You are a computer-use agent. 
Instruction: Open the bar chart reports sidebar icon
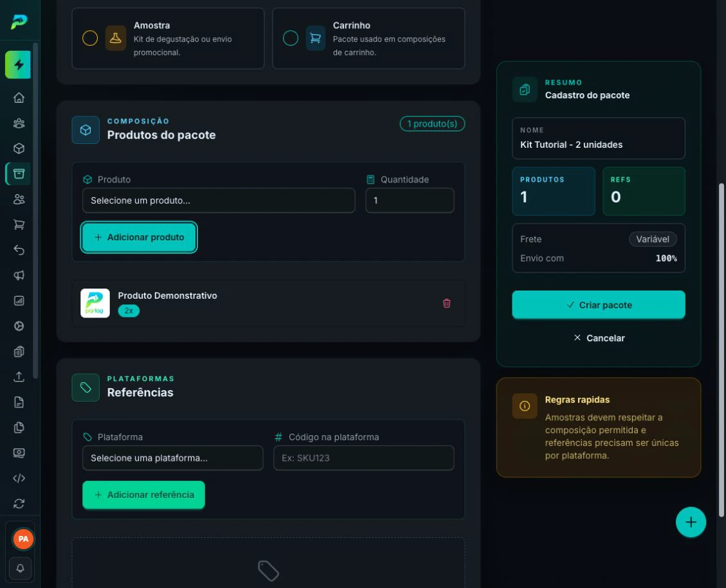[19, 301]
